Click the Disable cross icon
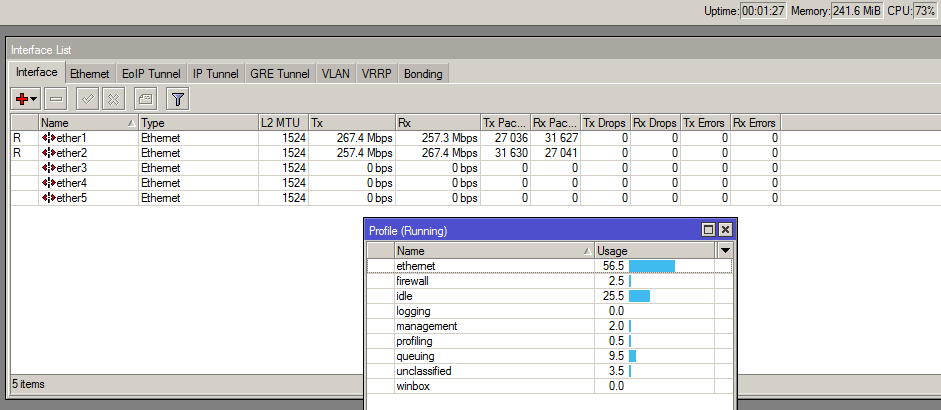The height and width of the screenshot is (410, 941). point(113,99)
